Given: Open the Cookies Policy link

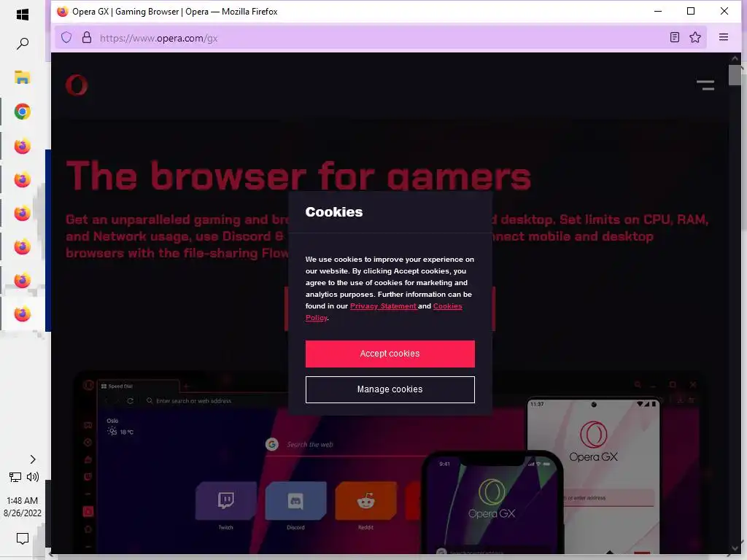Looking at the screenshot, I should click(447, 306).
